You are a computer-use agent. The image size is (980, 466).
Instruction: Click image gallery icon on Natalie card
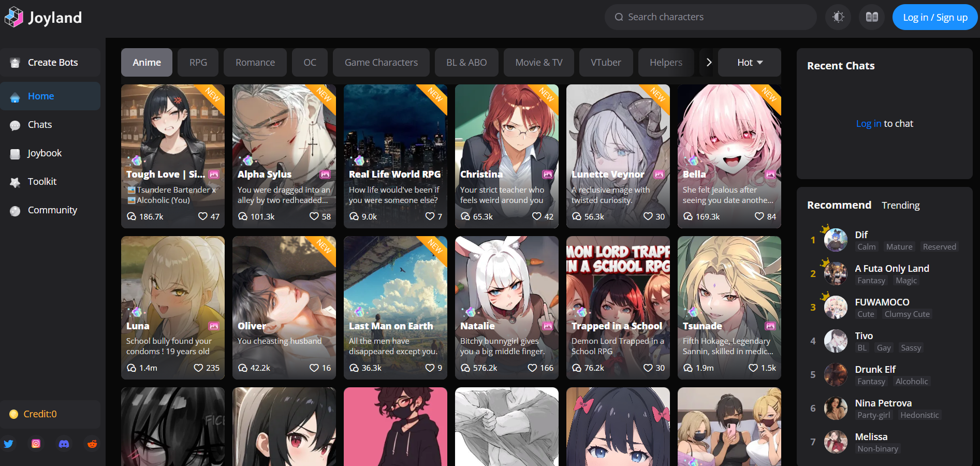(548, 326)
